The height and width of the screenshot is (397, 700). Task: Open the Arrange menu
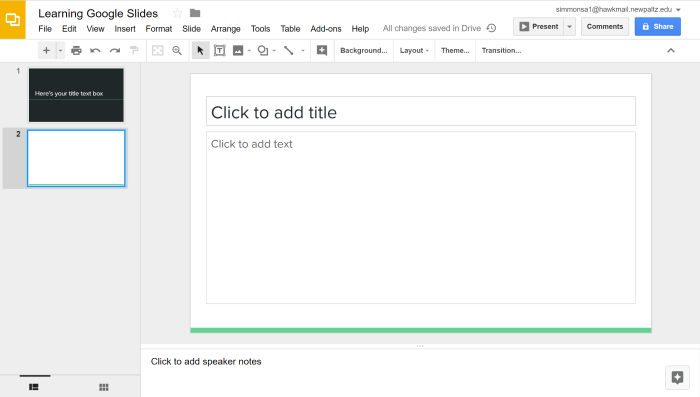225,29
